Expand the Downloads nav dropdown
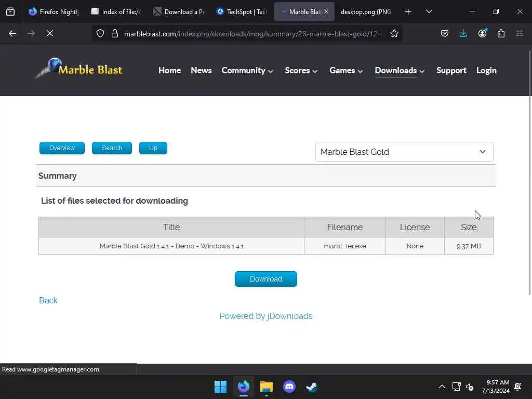 400,70
